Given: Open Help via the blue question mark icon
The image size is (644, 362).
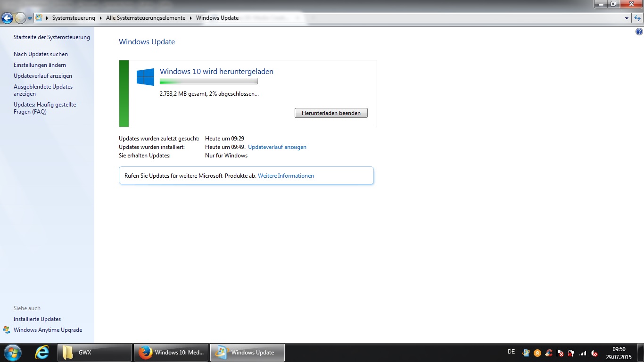Looking at the screenshot, I should pyautogui.click(x=639, y=32).
